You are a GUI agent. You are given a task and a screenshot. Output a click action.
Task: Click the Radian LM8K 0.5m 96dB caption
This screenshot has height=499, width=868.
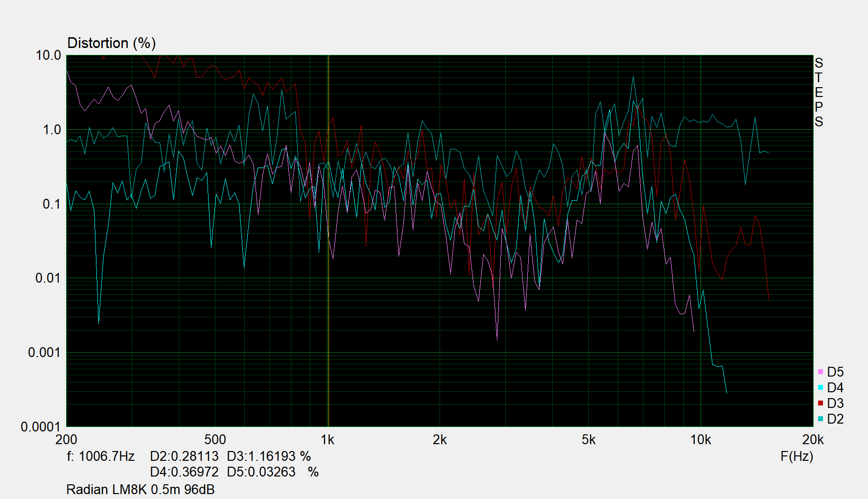(x=141, y=490)
